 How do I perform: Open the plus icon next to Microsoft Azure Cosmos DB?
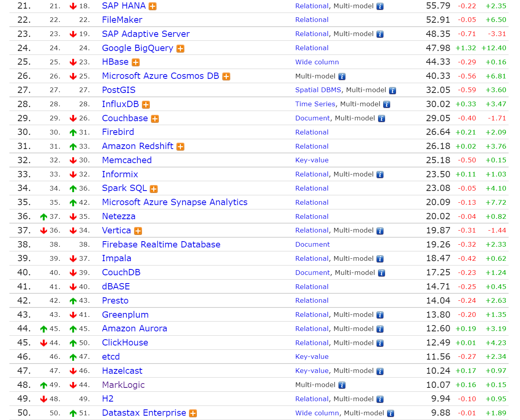click(x=226, y=76)
